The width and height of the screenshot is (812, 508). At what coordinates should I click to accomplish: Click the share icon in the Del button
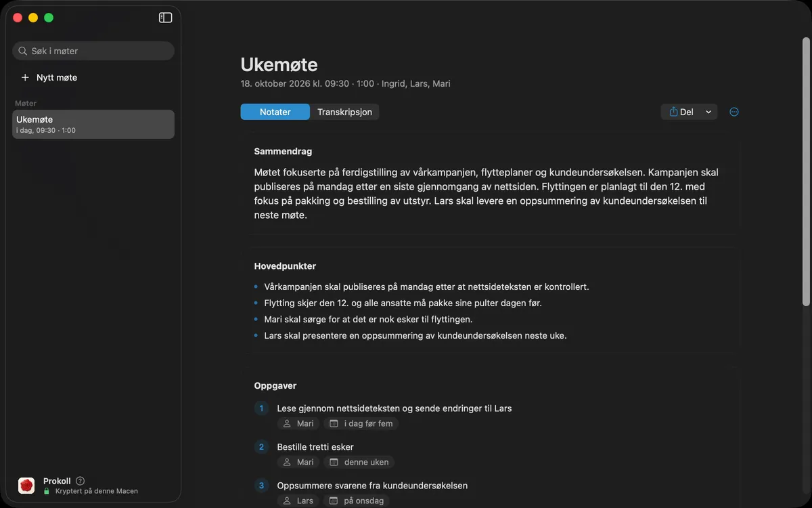coord(673,112)
